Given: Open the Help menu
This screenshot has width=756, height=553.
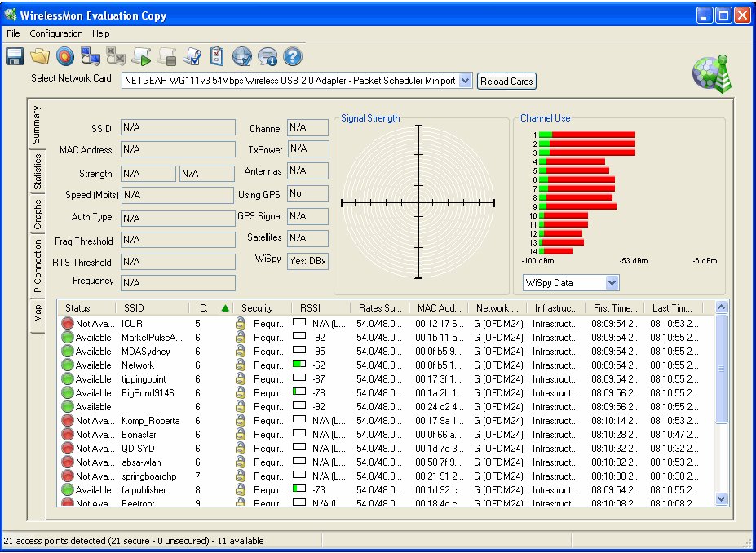Looking at the screenshot, I should coord(101,33).
